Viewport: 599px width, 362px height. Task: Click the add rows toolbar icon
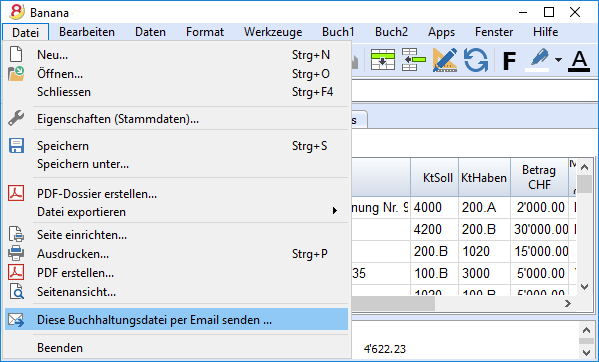pyautogui.click(x=383, y=60)
